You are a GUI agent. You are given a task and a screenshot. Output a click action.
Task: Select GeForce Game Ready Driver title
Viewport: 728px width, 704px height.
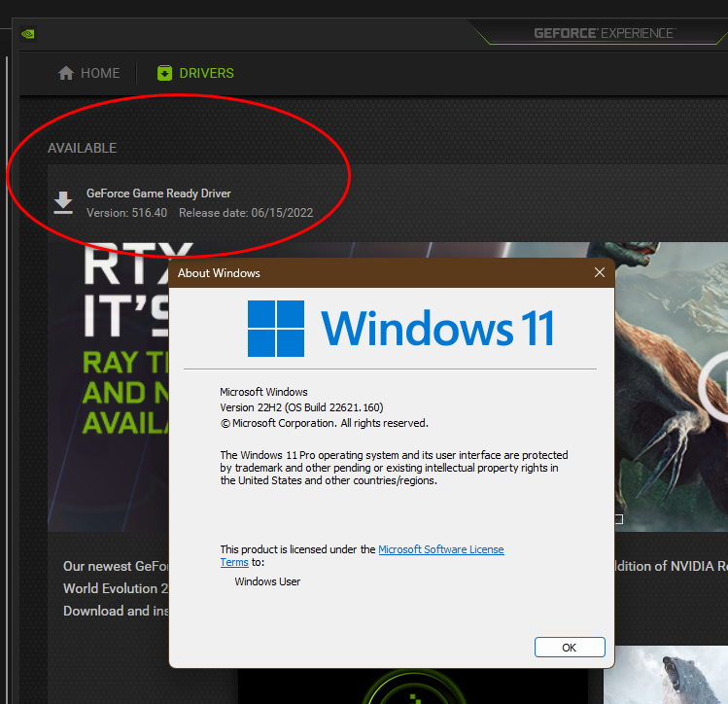point(158,194)
